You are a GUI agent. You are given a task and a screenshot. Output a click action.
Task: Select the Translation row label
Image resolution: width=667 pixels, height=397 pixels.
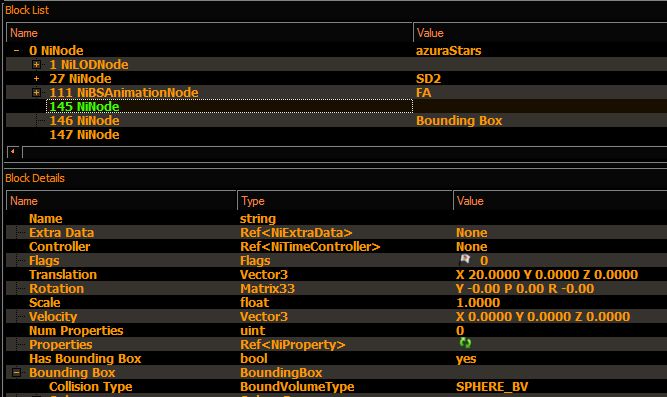[63, 274]
